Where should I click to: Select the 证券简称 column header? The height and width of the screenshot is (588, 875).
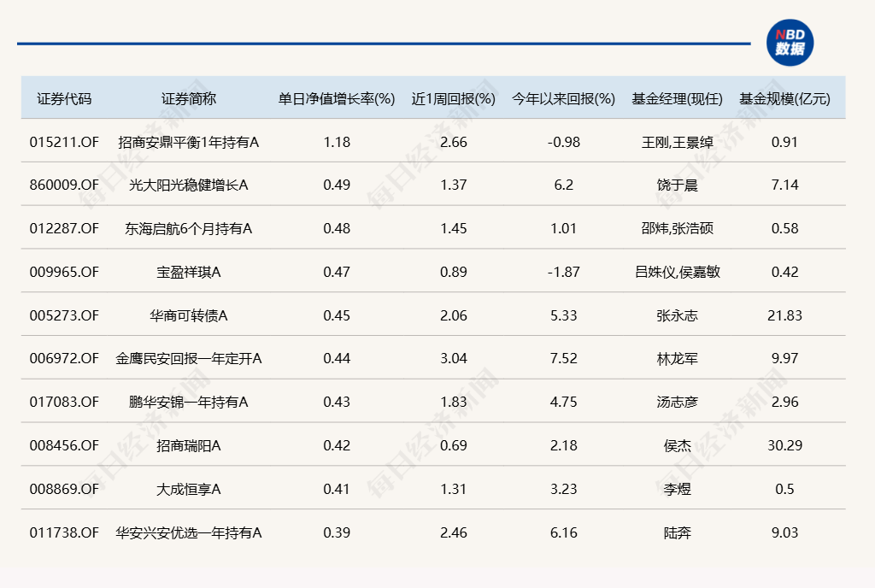tap(189, 98)
